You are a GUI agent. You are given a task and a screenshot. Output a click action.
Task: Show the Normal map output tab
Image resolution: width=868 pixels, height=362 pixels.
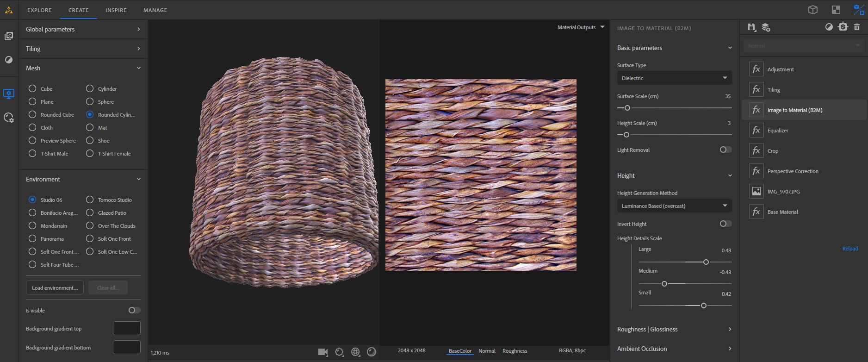[x=487, y=351]
